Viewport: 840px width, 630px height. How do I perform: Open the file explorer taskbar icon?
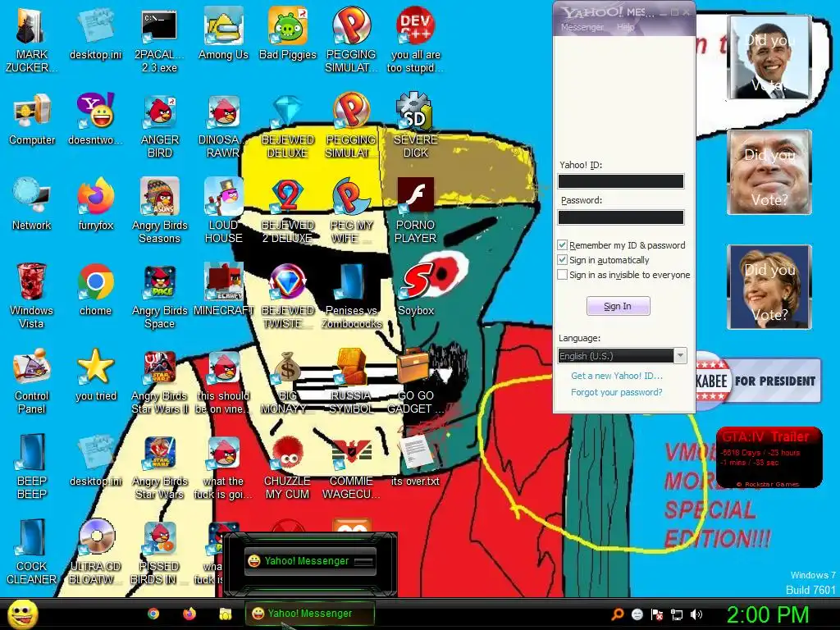coord(225,614)
